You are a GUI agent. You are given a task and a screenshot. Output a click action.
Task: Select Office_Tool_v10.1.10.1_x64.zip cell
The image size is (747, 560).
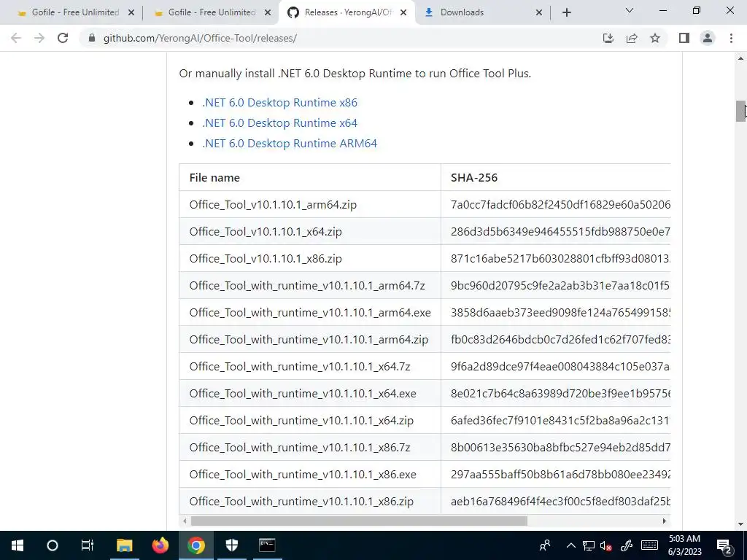coord(310,231)
